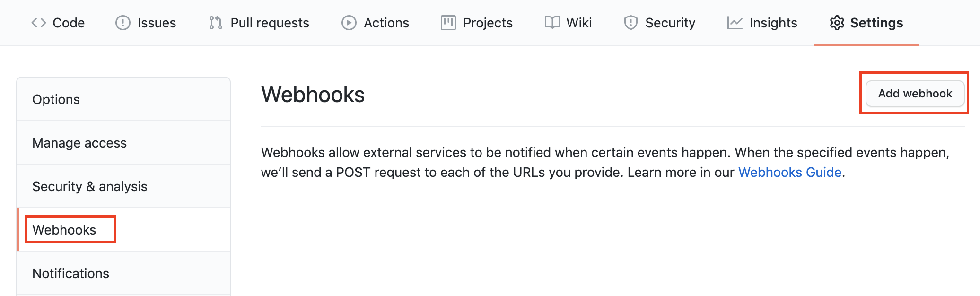Click the Actions play circle icon
The width and height of the screenshot is (980, 296).
[349, 23]
